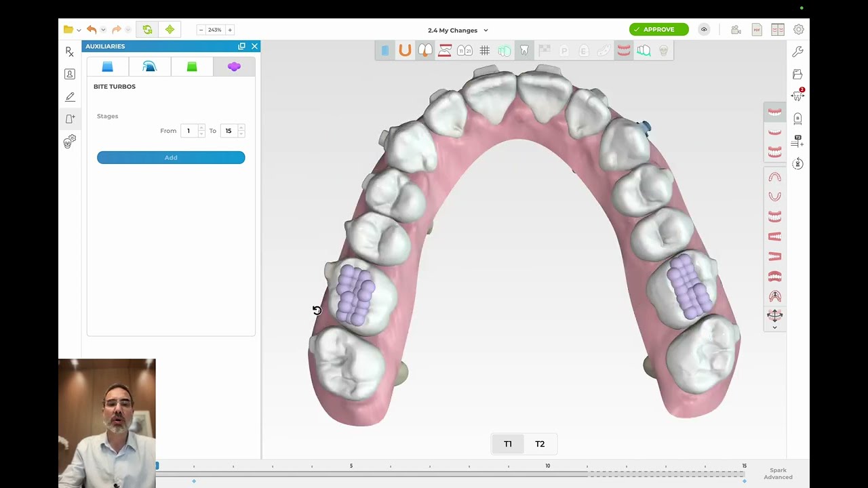Click the cloud upload icon
Viewport: 868px width, 488px height.
click(x=704, y=30)
